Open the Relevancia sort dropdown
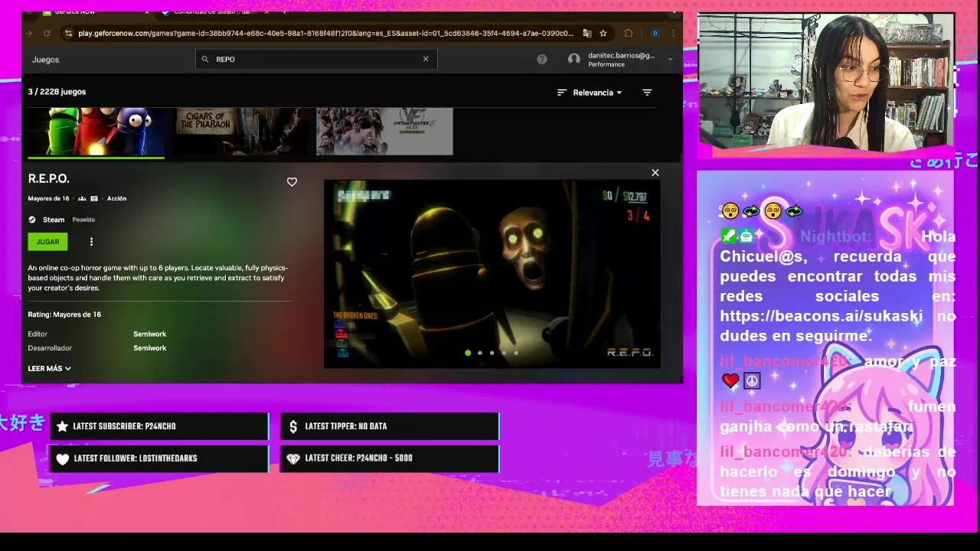This screenshot has height=551, width=980. click(597, 93)
